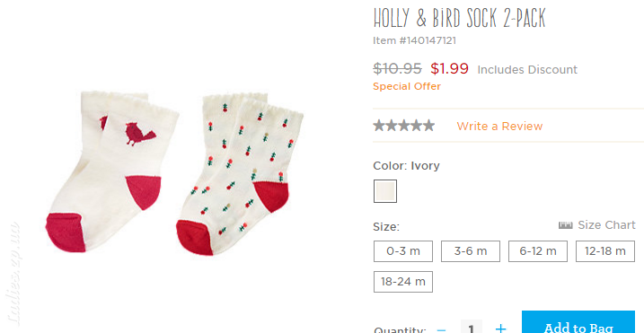This screenshot has height=333, width=644.
Task: Open the Size Chart link
Action: 606,225
